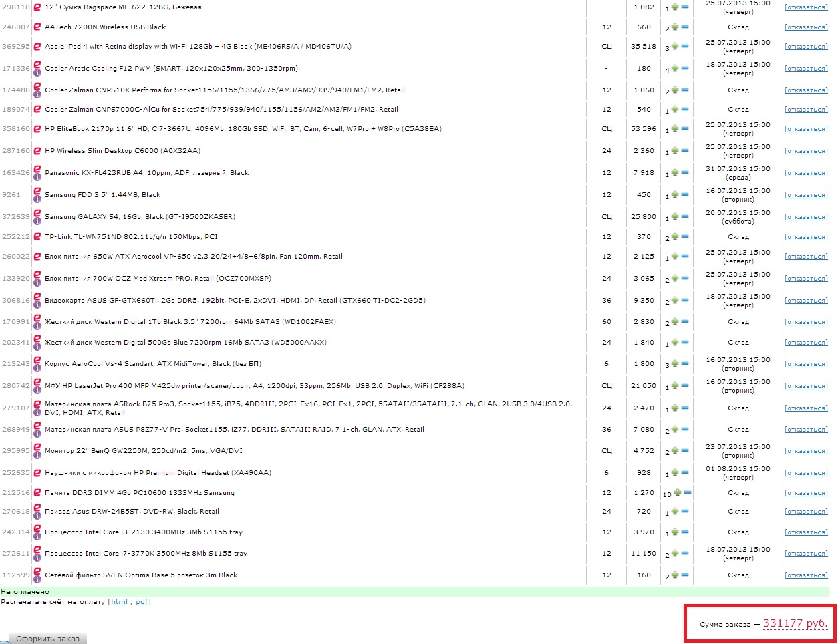
Task: Increase quantity of Видеокарта ASUS GF-GTX660Ti
Action: coord(675,301)
